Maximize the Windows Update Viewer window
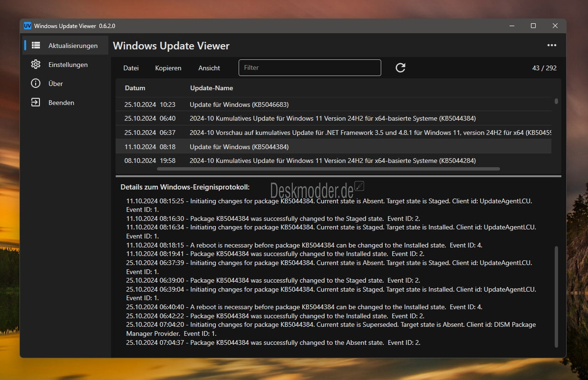The image size is (588, 380). pos(533,26)
